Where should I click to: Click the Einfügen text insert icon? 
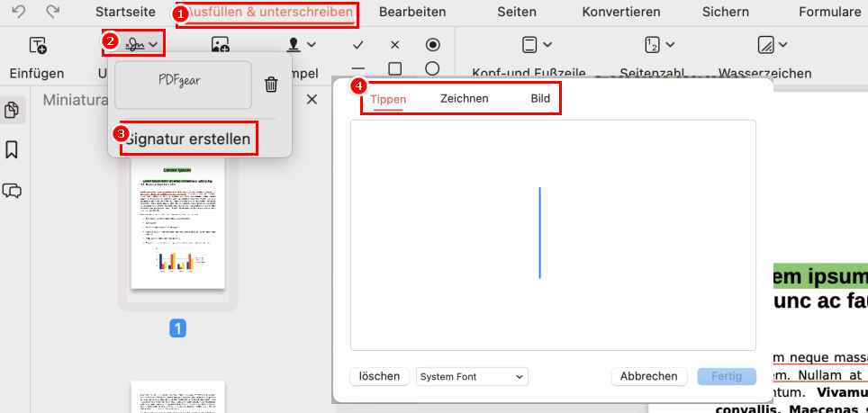click(37, 46)
